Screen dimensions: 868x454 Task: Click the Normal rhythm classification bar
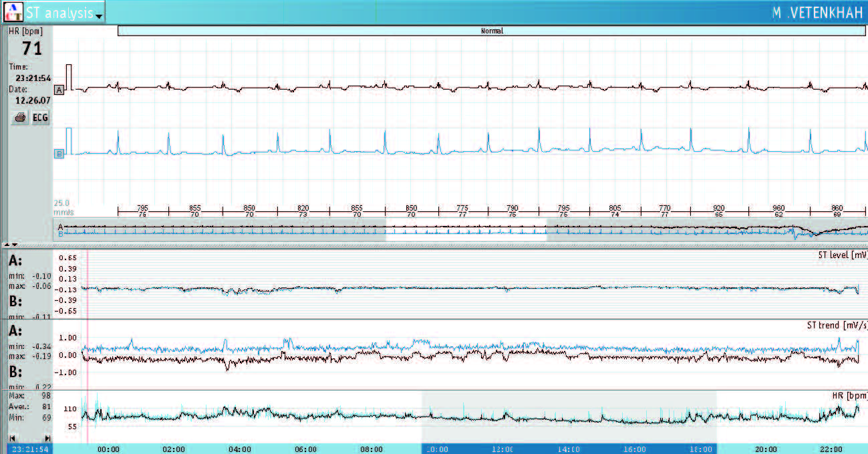(x=492, y=31)
